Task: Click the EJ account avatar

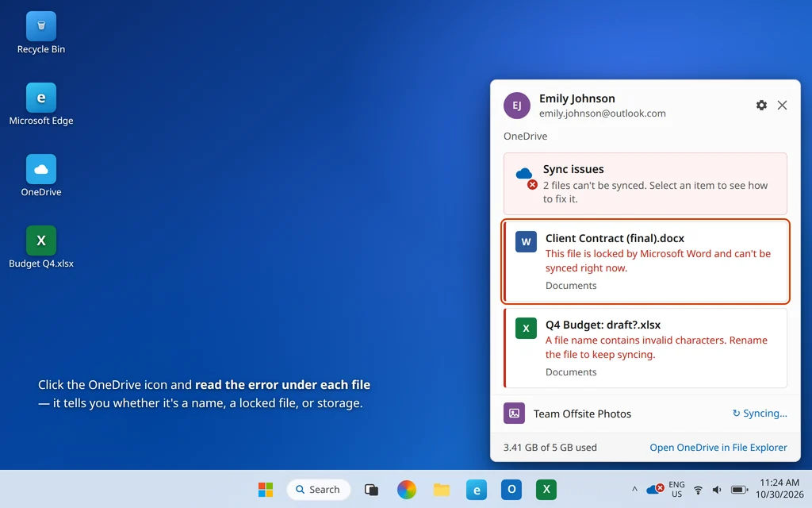Action: [517, 106]
